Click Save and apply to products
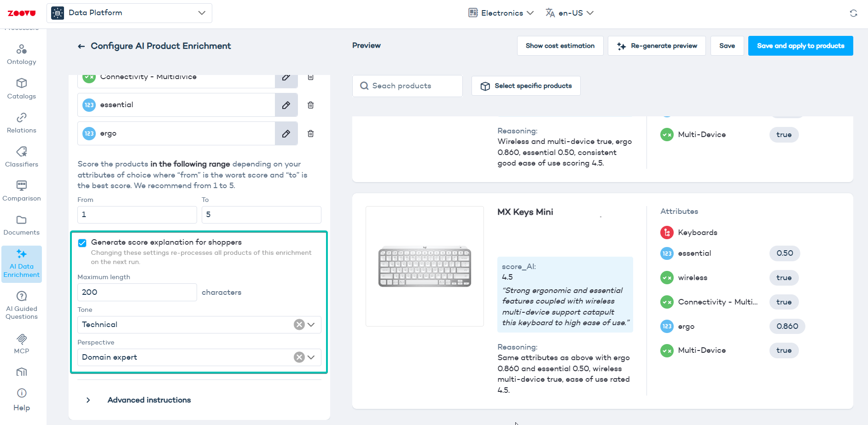 click(800, 46)
